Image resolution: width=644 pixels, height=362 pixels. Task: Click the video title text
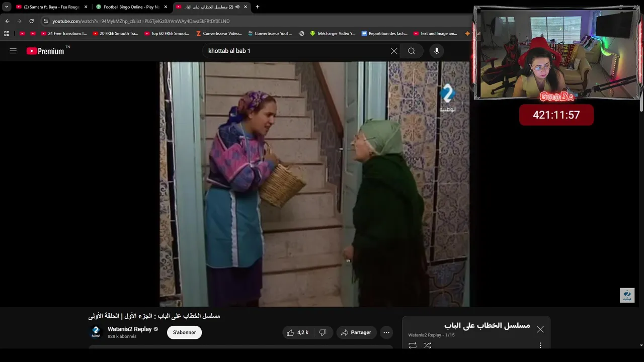154,316
